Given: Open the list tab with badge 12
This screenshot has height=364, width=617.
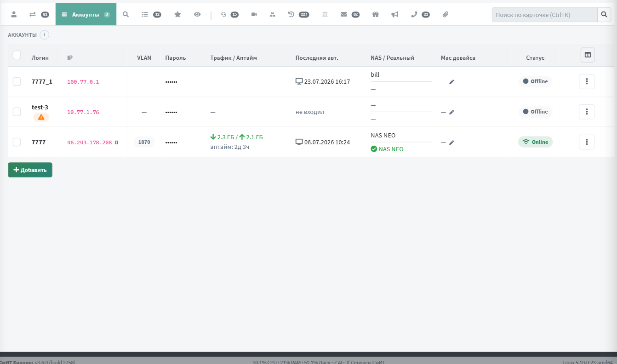Looking at the screenshot, I should click(151, 15).
